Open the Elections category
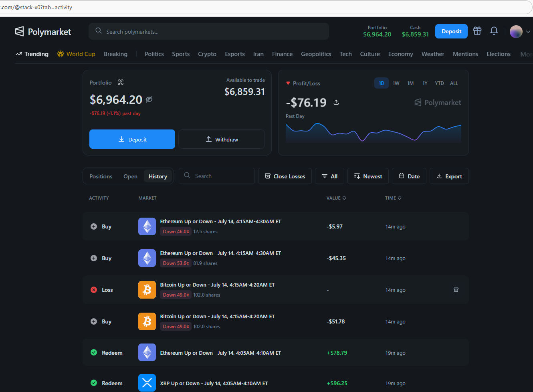This screenshot has height=392, width=533. click(499, 54)
